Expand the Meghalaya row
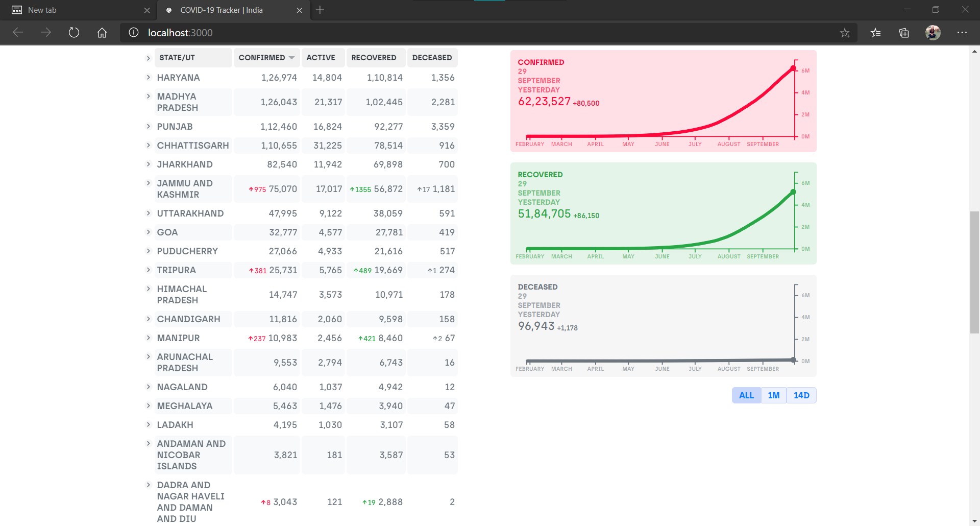This screenshot has width=980, height=526. click(x=149, y=406)
